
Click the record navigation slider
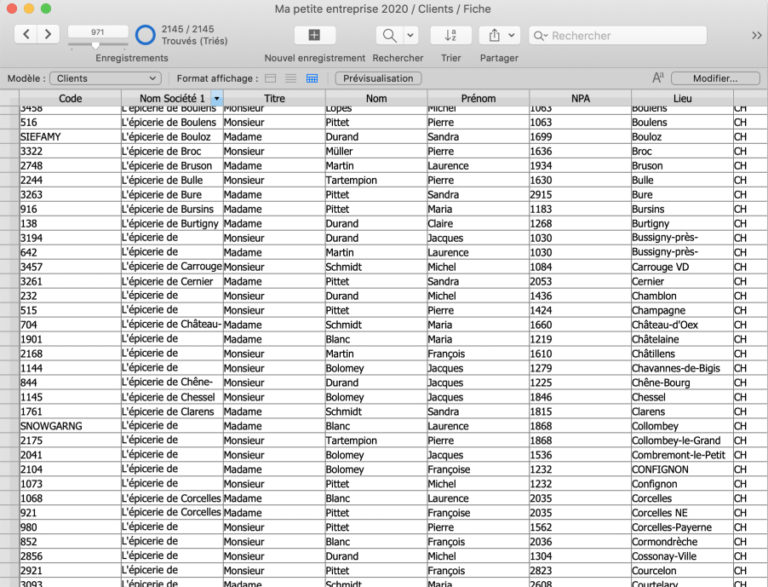coord(97,45)
